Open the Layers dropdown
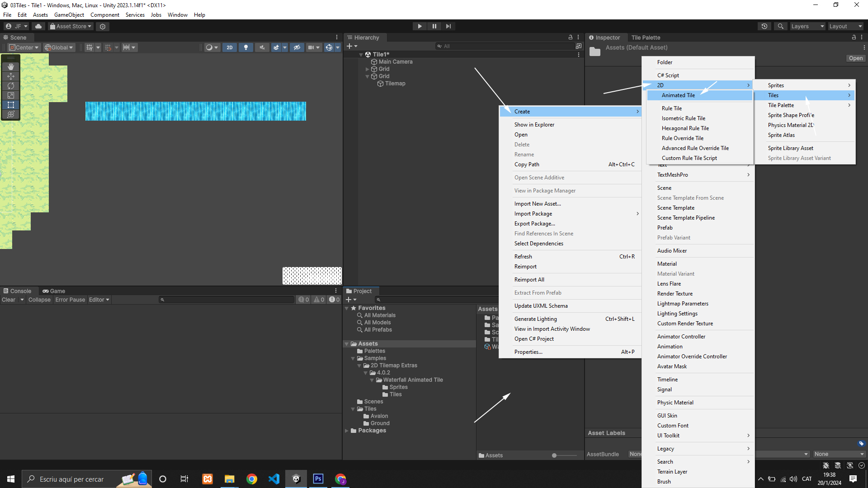 807,26
